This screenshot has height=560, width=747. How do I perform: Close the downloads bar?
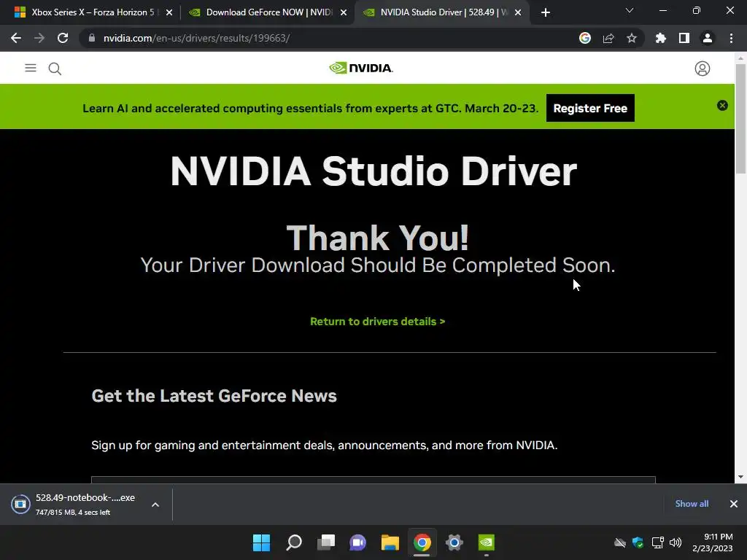tap(734, 504)
